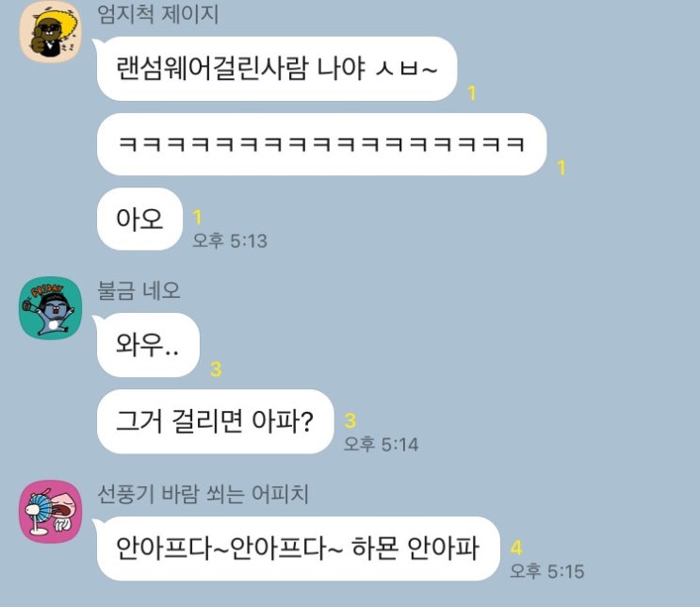The image size is (700, 607).
Task: Select the 그거 걸리면 아파? message
Action: pos(215,421)
